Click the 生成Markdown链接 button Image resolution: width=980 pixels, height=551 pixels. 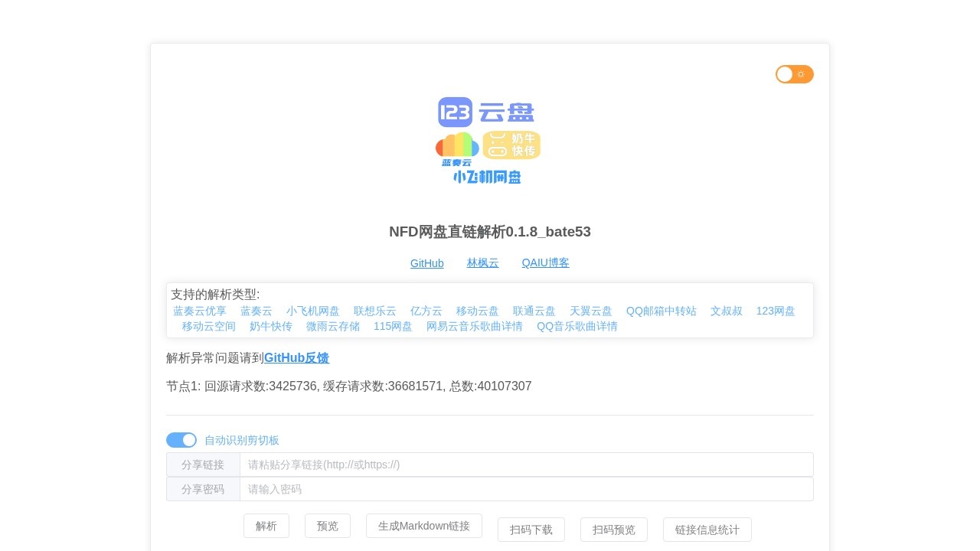point(424,526)
